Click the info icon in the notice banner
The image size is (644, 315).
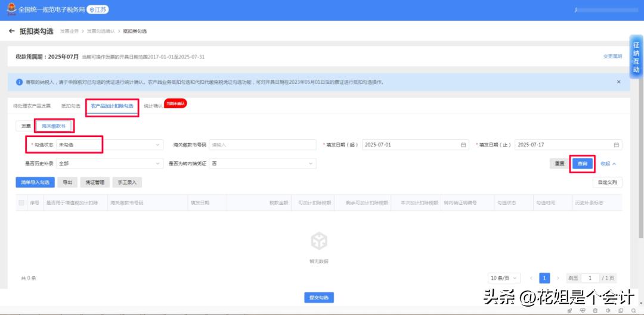click(19, 82)
